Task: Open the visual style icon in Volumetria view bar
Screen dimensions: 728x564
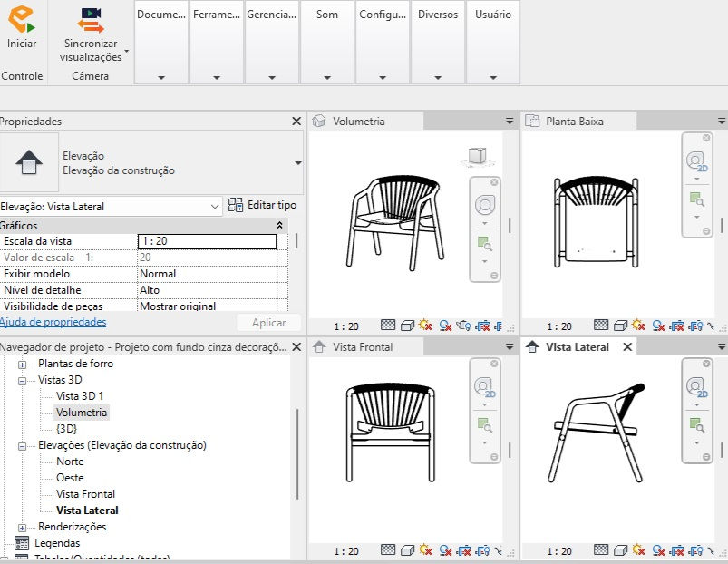Action: [407, 326]
